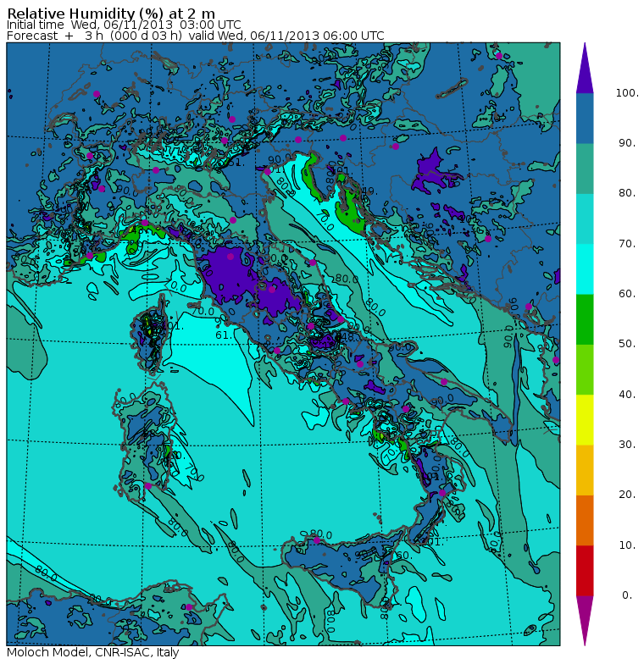Click the amber 20–30 legend band
This screenshot has width=644, height=664.
(x=585, y=470)
